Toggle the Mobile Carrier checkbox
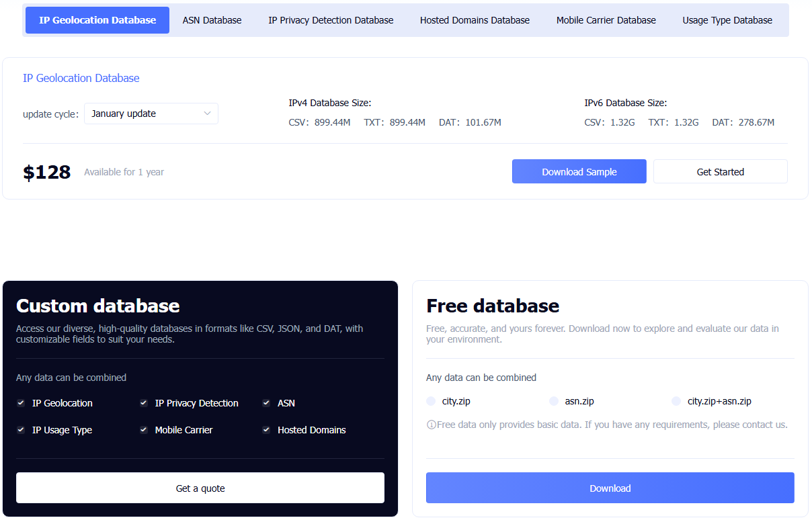 (144, 430)
